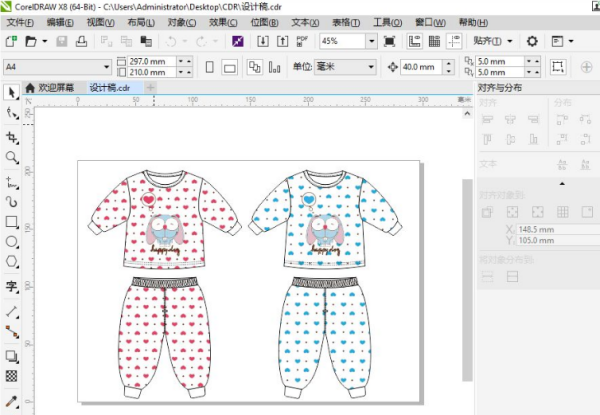Expand the Snap To dropdown
The width and height of the screenshot is (600, 415).
tap(510, 41)
